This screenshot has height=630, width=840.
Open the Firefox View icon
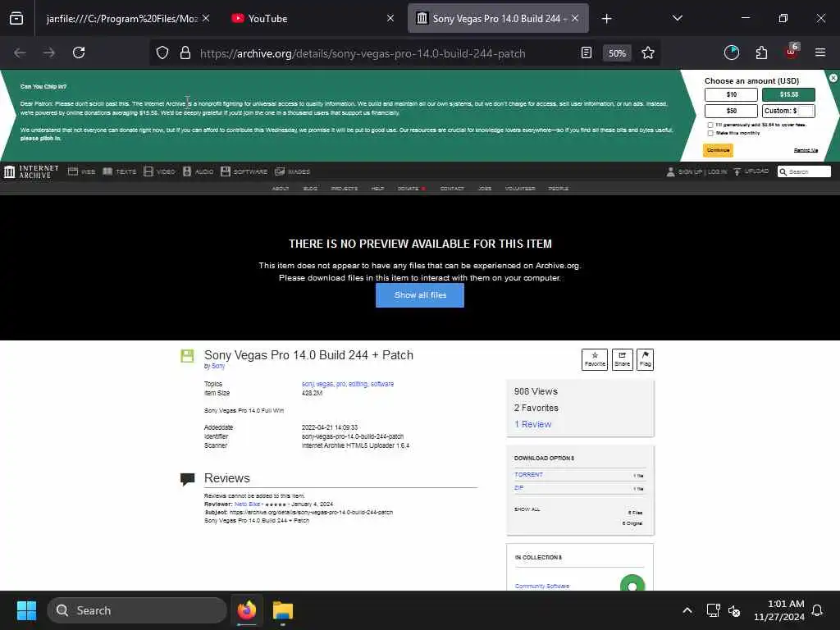click(16, 19)
